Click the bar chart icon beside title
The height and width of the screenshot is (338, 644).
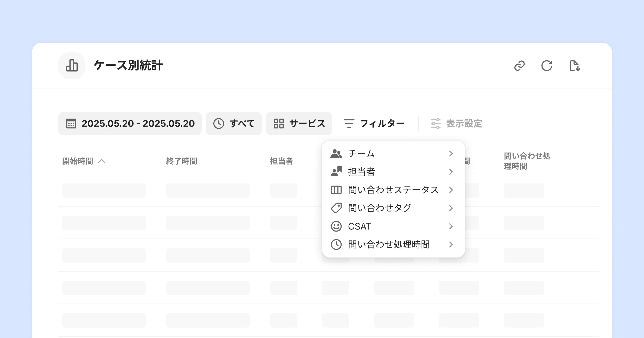72,65
